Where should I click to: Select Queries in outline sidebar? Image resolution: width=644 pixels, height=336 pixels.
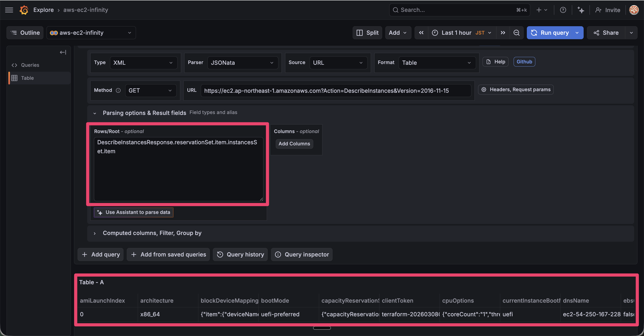click(30, 65)
